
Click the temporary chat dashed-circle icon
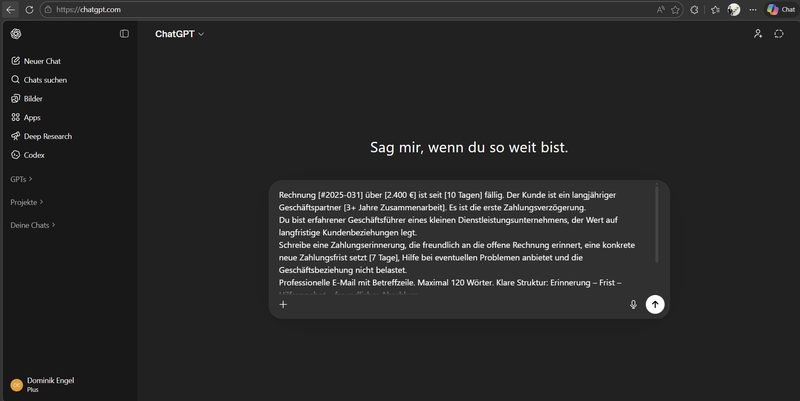click(x=779, y=34)
